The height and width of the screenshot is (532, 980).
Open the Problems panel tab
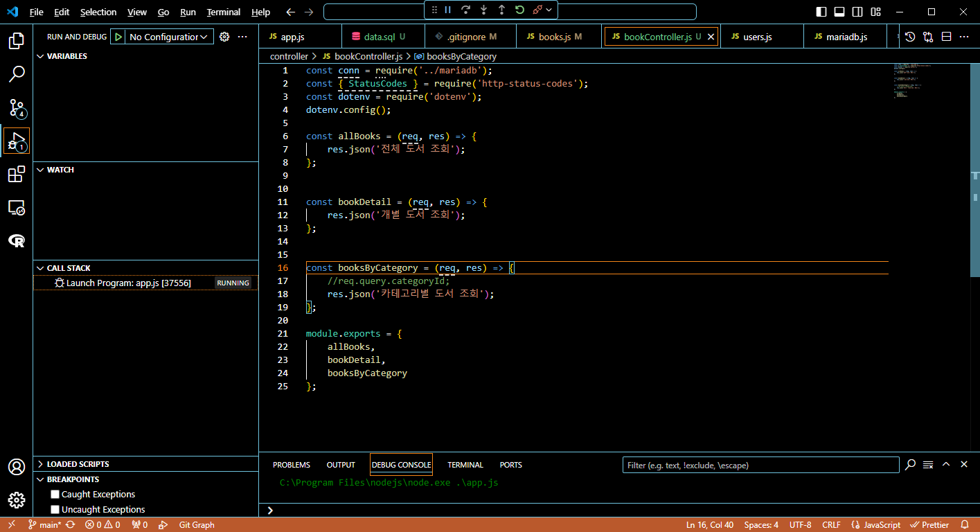[292, 465]
